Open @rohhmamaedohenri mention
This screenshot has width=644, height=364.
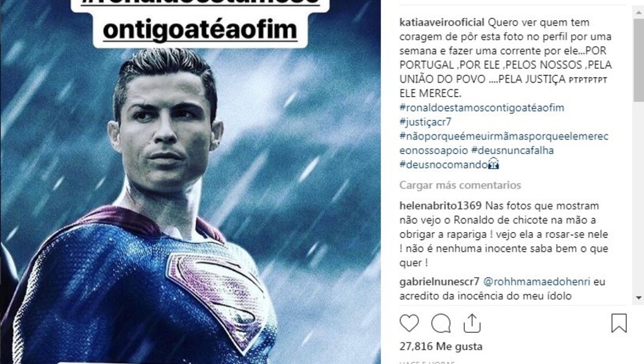click(x=537, y=281)
